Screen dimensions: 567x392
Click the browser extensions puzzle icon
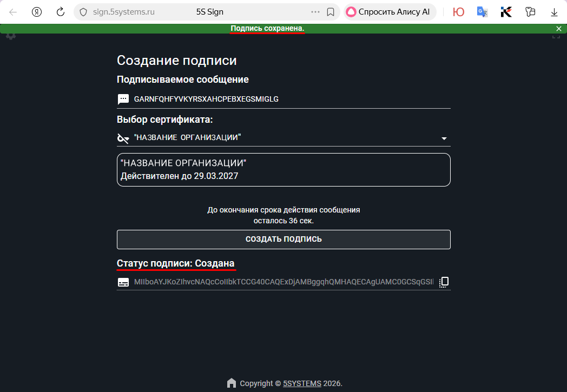(x=531, y=11)
